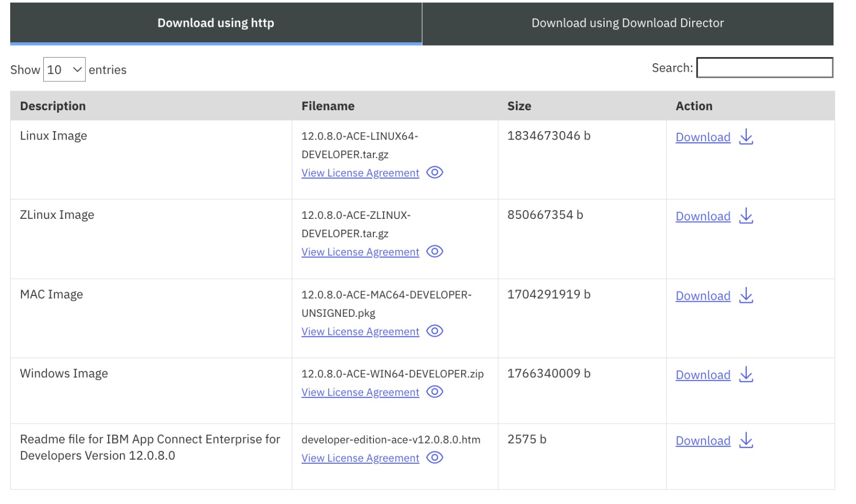Screen dimensions: 856x504
Task: Switch to Download using http tab
Action: click(216, 23)
